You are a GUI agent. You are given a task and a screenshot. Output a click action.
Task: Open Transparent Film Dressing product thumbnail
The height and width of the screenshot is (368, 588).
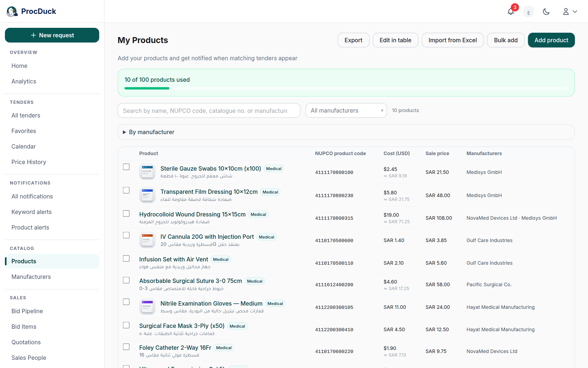(x=147, y=195)
